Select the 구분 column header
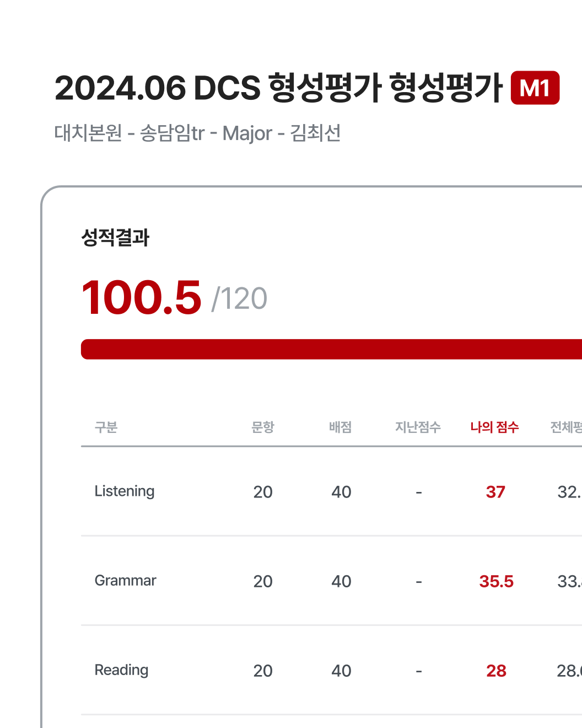 [106, 427]
